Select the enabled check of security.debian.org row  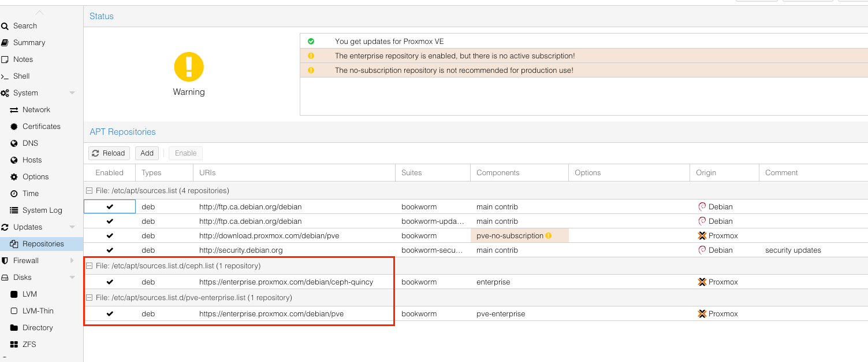click(x=110, y=250)
